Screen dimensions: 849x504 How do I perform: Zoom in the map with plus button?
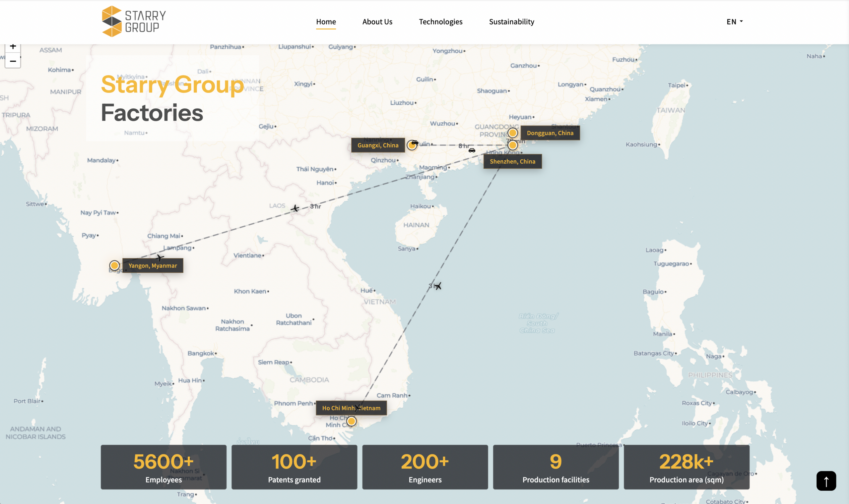pyautogui.click(x=13, y=47)
